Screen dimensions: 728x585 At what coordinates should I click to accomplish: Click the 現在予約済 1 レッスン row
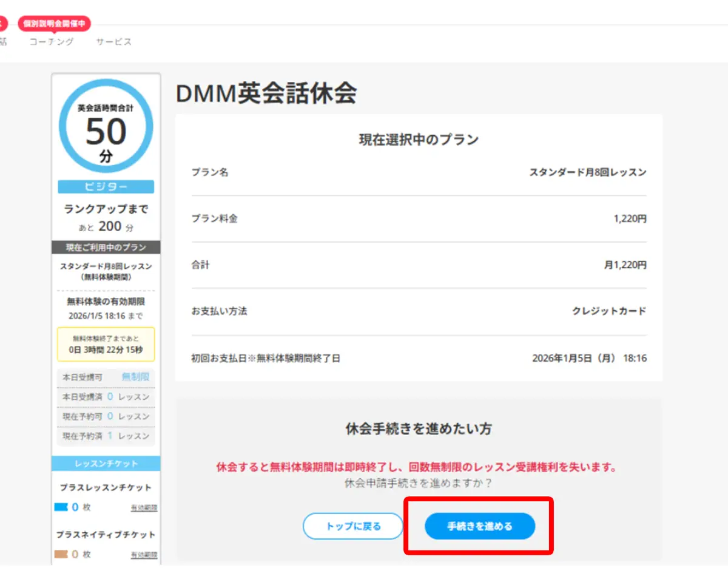(106, 436)
